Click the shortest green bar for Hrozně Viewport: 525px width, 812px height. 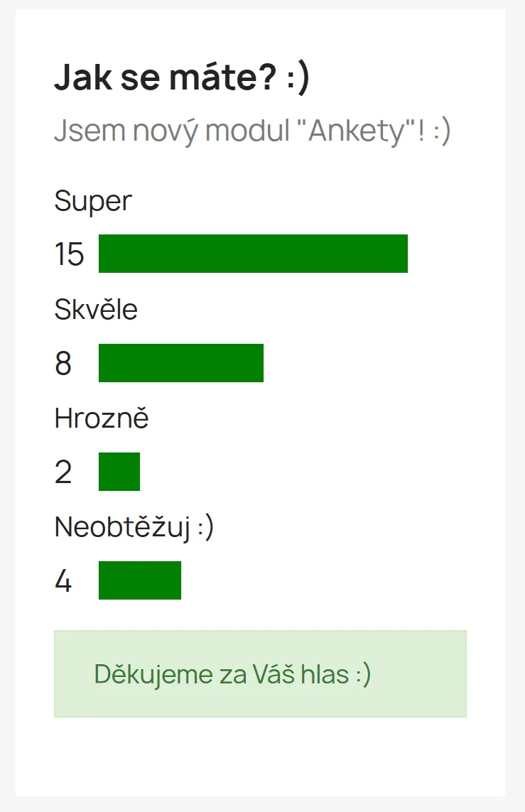119,472
